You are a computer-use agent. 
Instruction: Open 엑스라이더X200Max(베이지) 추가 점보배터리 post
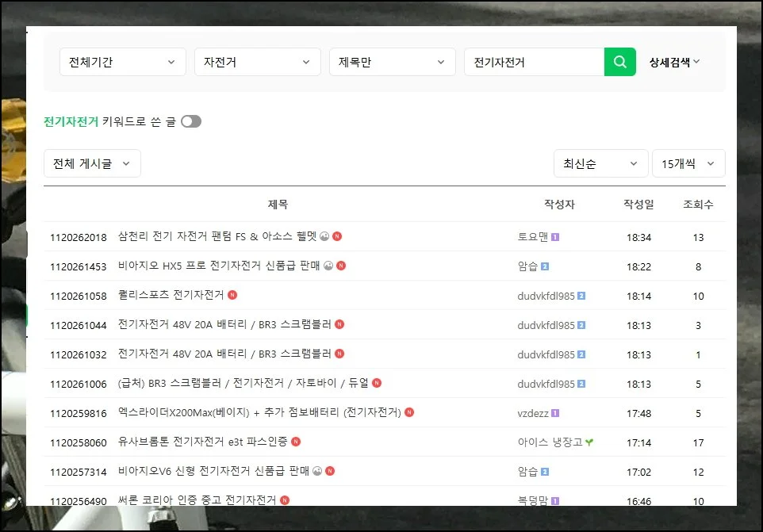(259, 412)
